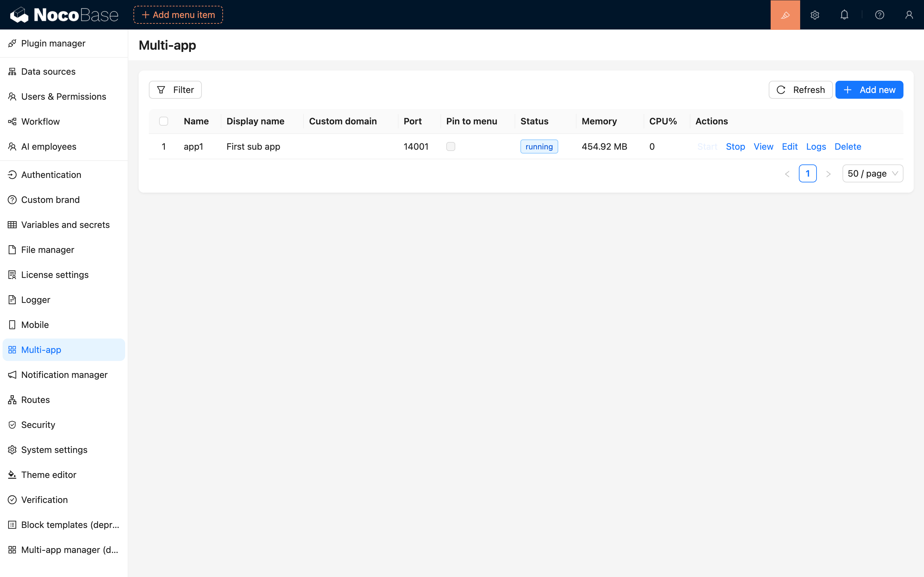Go to previous page arrow
This screenshot has height=577, width=924.
tap(787, 174)
